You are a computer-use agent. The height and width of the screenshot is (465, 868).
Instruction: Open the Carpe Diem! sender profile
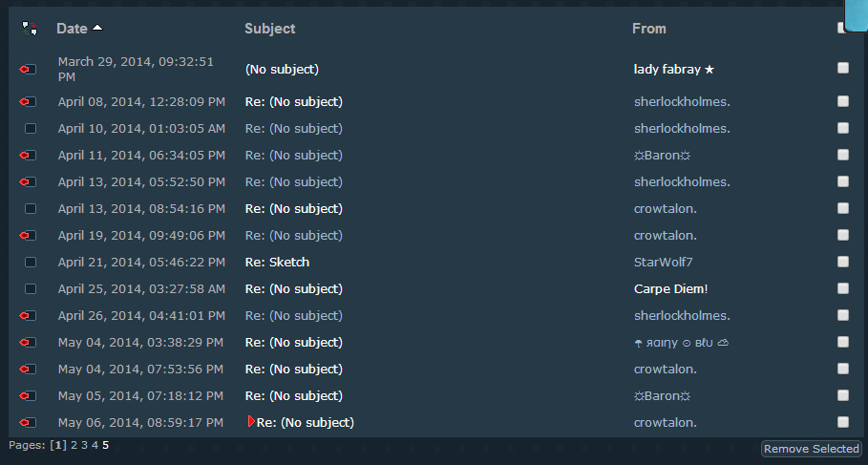tap(670, 288)
